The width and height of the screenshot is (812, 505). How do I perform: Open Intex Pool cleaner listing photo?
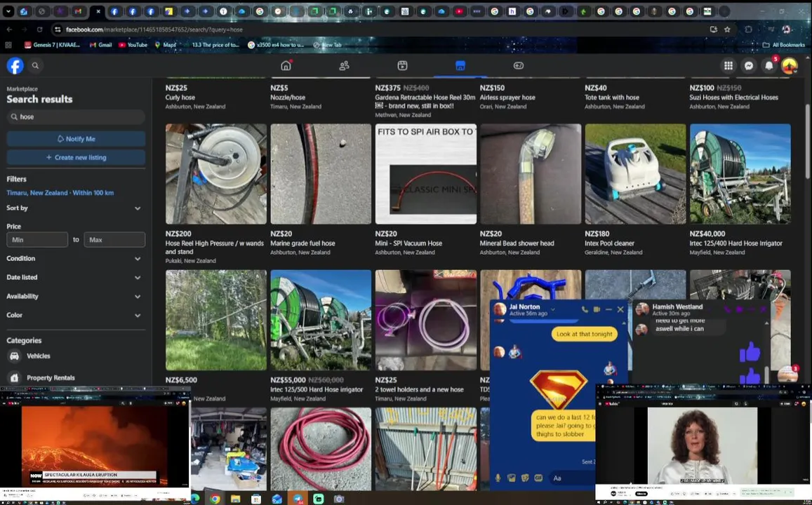click(x=635, y=174)
